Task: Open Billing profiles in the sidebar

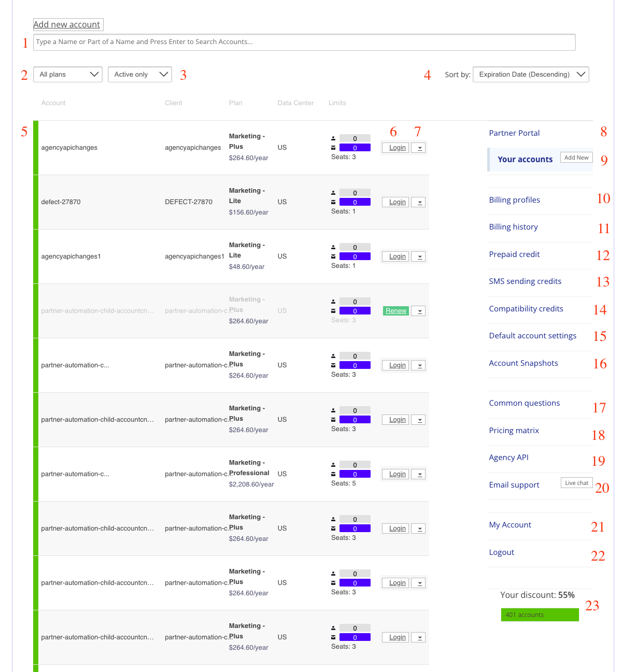Action: click(514, 200)
